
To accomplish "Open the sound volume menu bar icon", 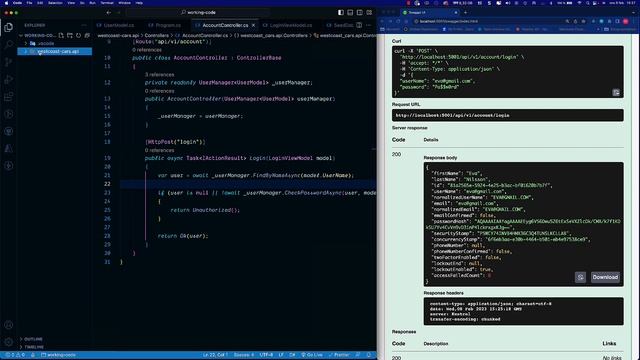I will pos(508,3).
